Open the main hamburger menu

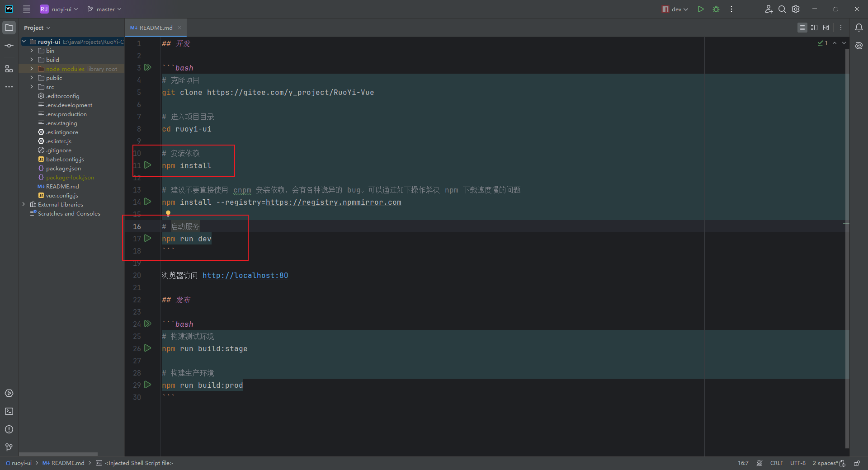(27, 9)
